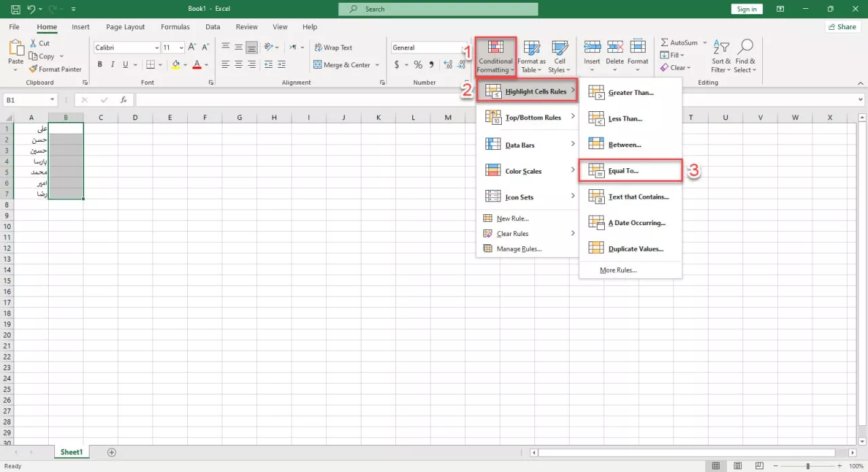Image resolution: width=868 pixels, height=472 pixels.
Task: Open the Fill dropdown in Editing
Action: pos(673,55)
